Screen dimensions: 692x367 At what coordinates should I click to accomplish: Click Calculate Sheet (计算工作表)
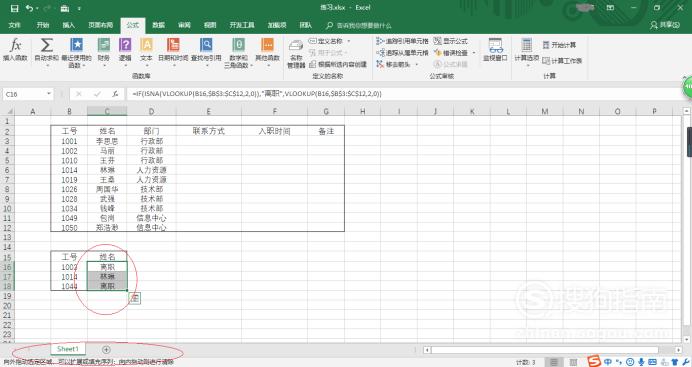coord(562,61)
